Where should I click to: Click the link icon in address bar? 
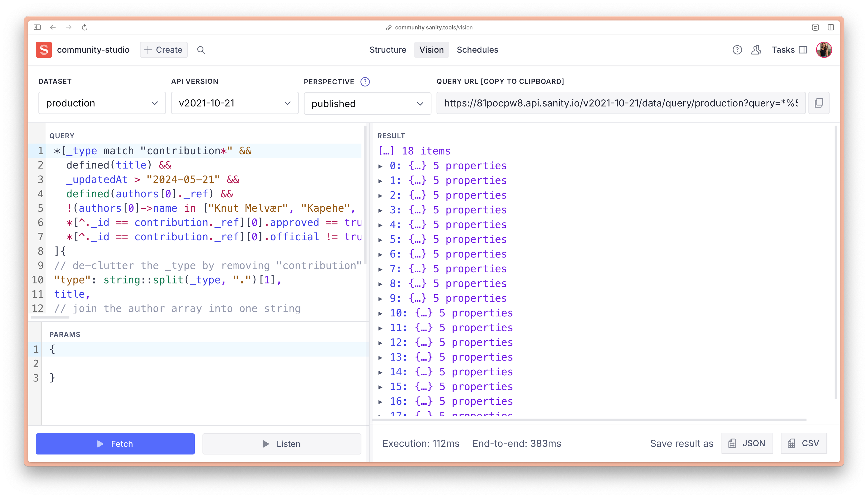tap(389, 27)
